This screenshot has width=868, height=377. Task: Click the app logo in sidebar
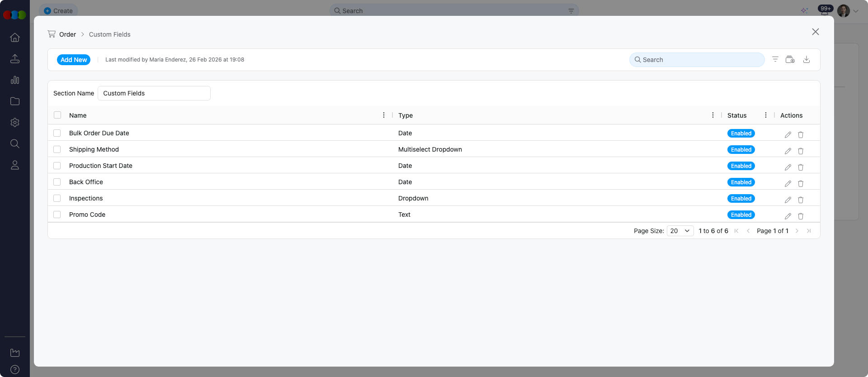[x=14, y=15]
